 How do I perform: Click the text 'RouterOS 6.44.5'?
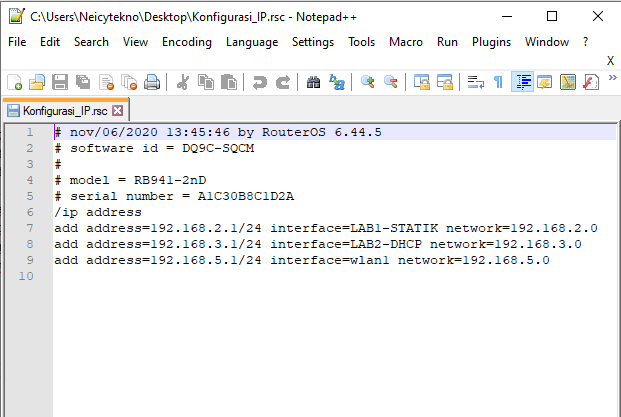pyautogui.click(x=322, y=132)
